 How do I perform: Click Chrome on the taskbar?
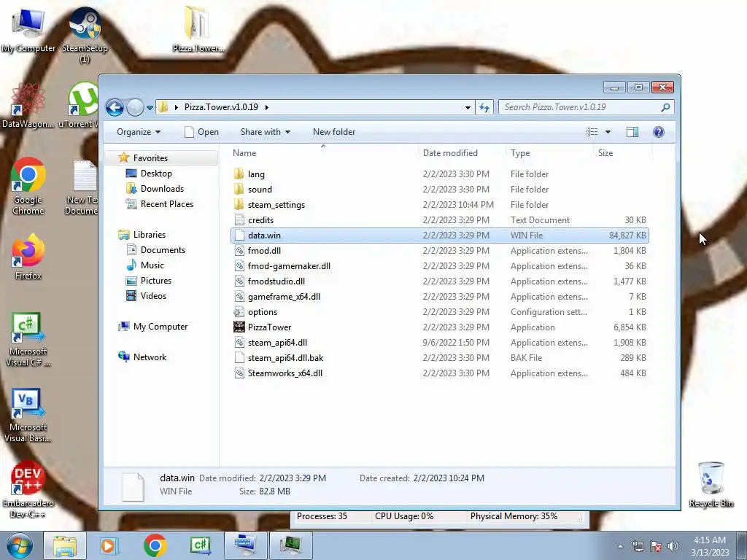[155, 545]
